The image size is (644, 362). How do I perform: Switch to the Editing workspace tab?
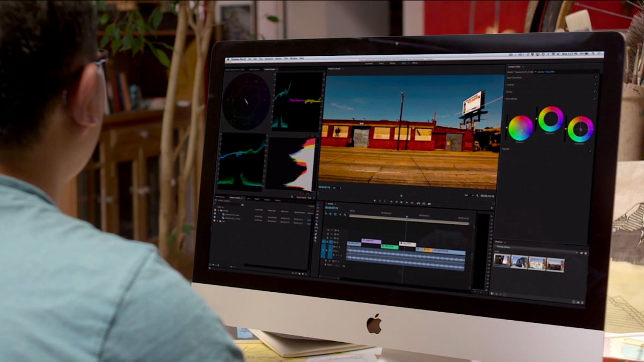(392, 63)
